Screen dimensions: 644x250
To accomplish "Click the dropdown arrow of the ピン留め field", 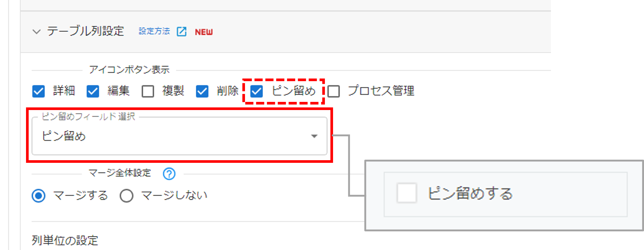I will [314, 136].
